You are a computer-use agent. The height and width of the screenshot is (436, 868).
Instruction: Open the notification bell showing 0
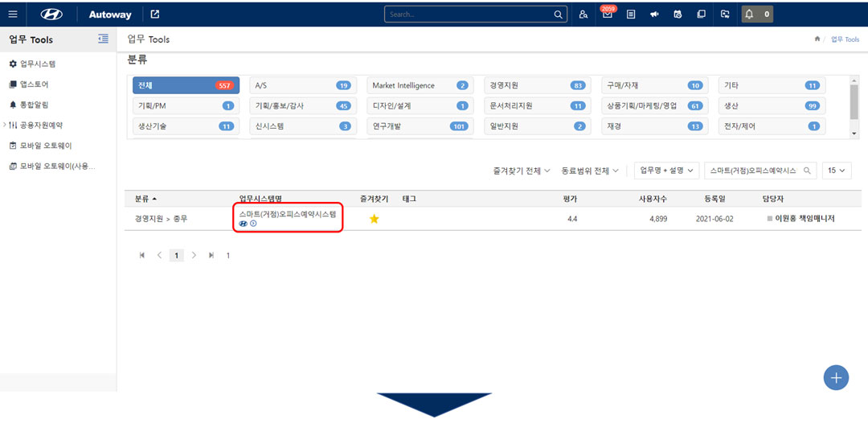click(757, 14)
